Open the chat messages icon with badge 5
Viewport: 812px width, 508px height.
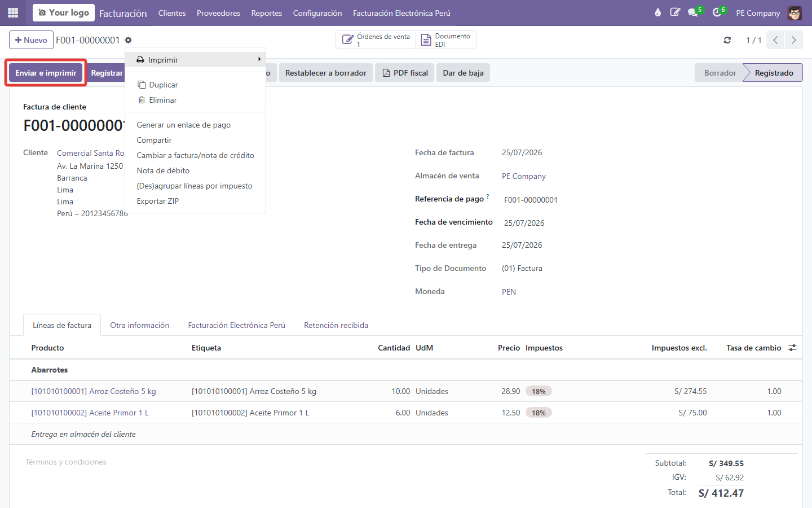pos(694,12)
